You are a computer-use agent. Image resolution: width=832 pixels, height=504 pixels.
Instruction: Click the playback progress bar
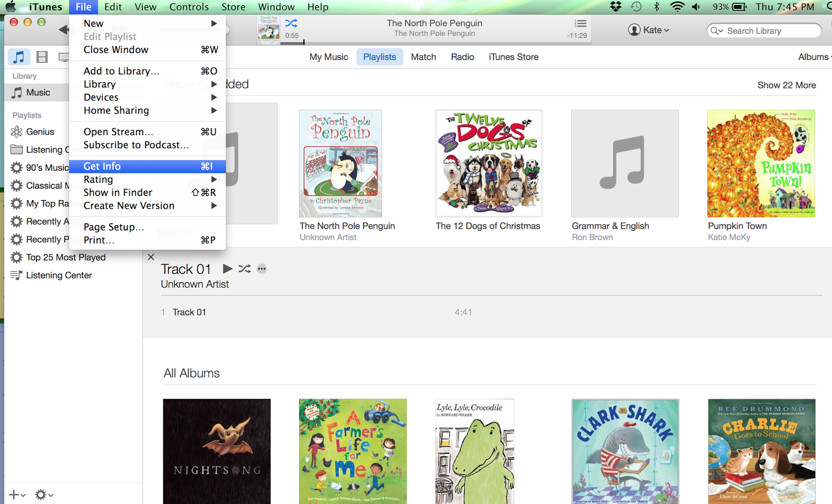436,43
